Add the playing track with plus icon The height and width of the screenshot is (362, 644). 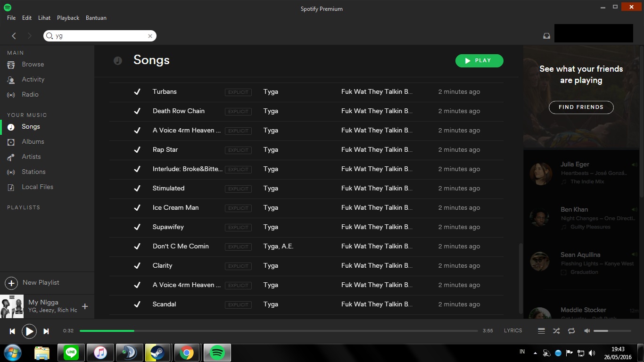click(x=85, y=306)
